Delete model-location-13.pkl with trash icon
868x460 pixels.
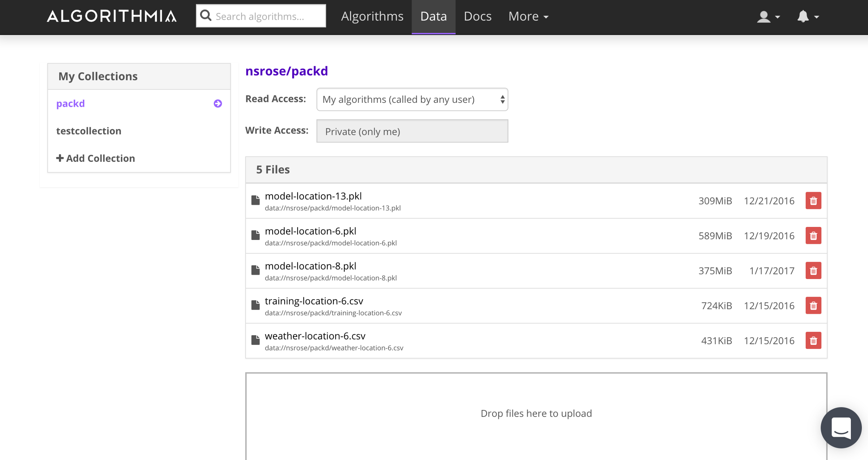(813, 201)
